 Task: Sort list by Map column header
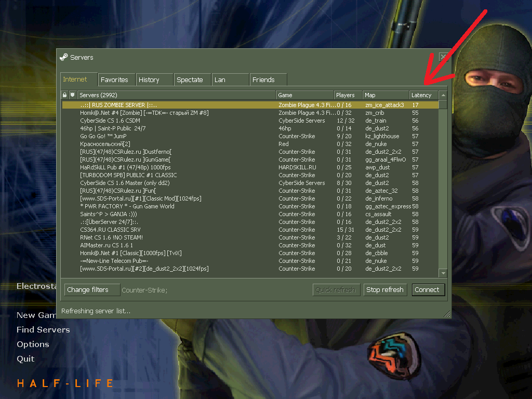click(386, 95)
